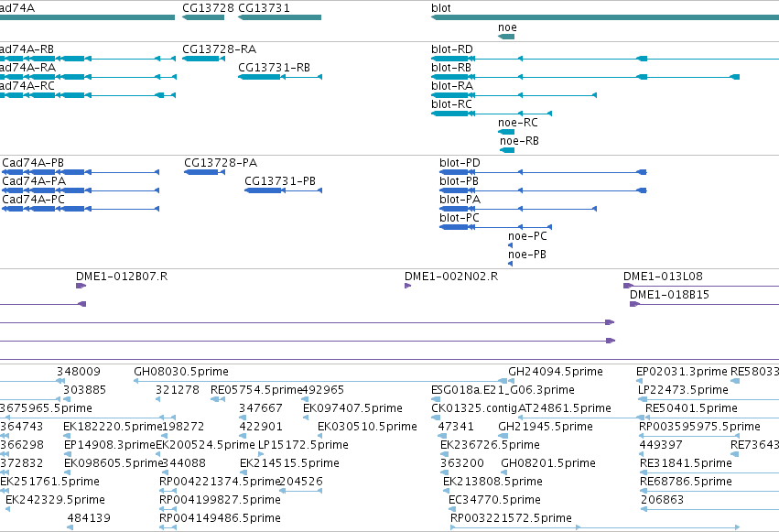Click the Cad74A-RA transcript label
This screenshot has height=532, width=779.
pos(27,68)
